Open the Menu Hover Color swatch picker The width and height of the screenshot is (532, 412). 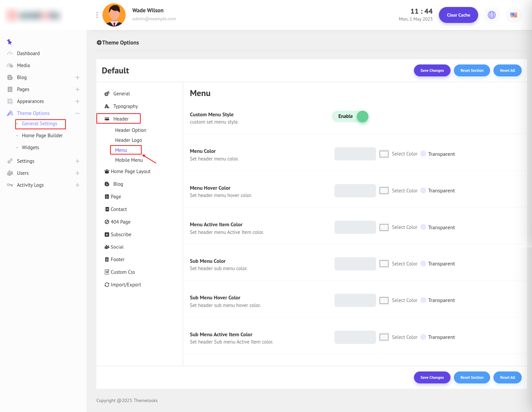[x=384, y=191]
